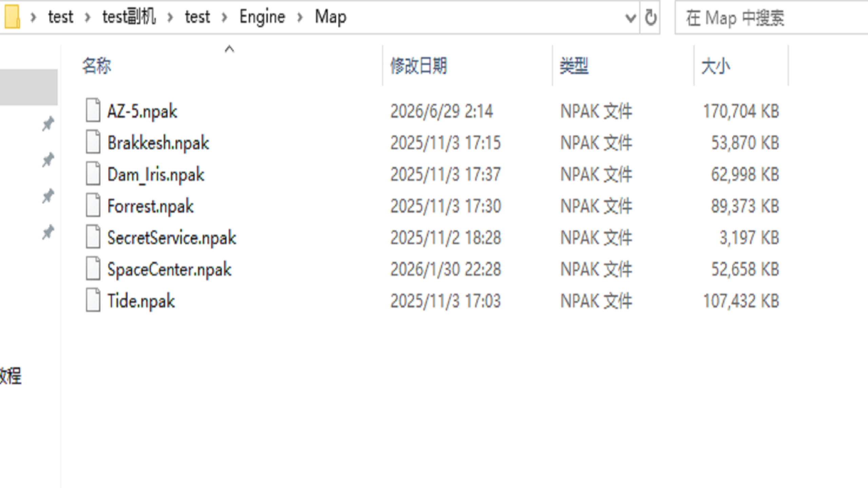The width and height of the screenshot is (868, 488).
Task: Select the file name SpaceCenter.npak
Action: [x=169, y=269]
